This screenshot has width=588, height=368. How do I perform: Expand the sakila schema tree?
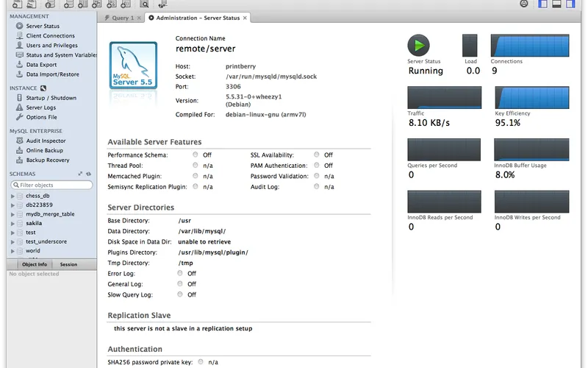[x=12, y=223]
